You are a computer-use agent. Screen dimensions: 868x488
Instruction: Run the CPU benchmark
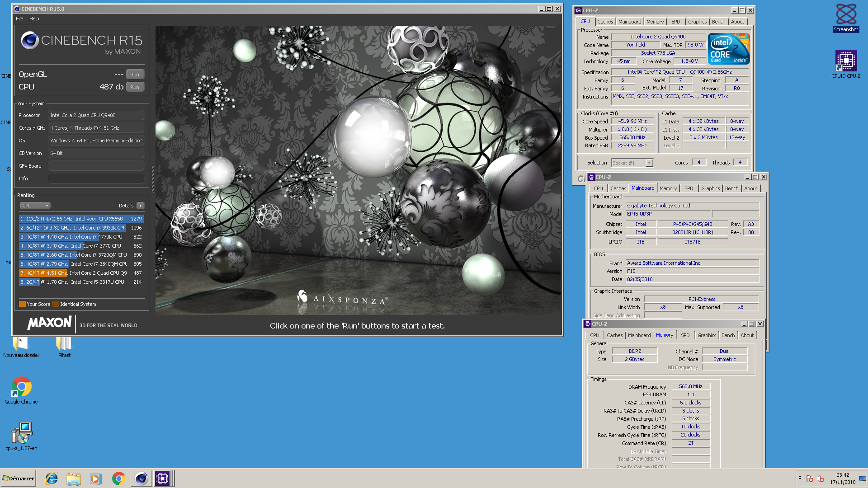point(135,87)
